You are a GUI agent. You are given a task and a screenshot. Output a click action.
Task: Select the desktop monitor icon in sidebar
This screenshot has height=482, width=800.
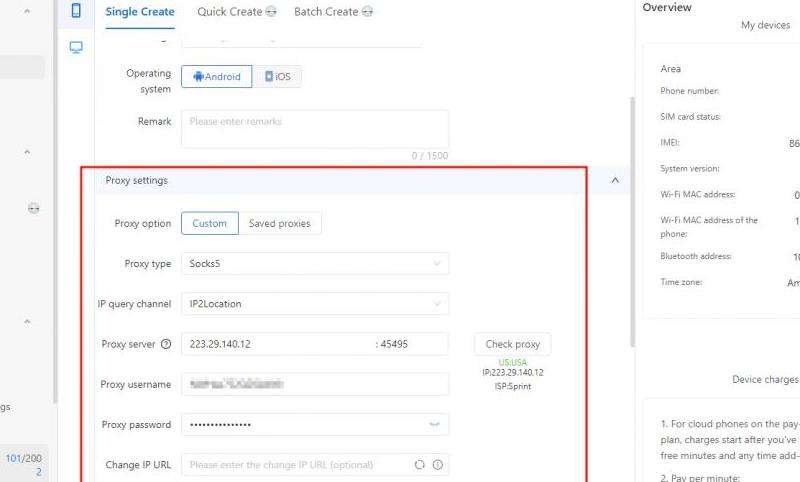tap(76, 47)
